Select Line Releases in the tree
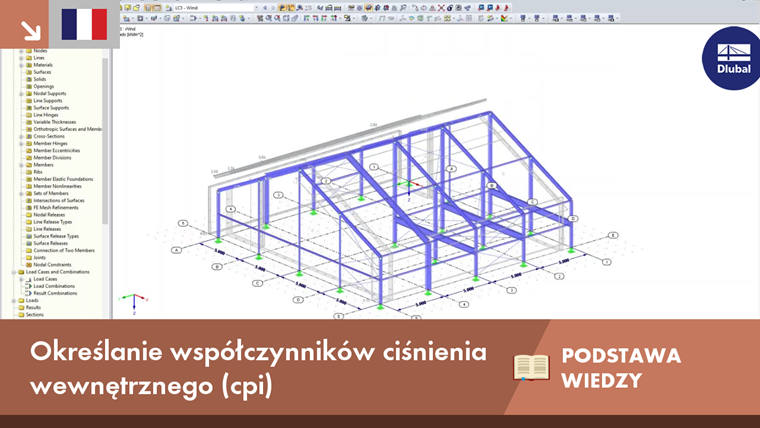This screenshot has height=428, width=760. [x=47, y=229]
